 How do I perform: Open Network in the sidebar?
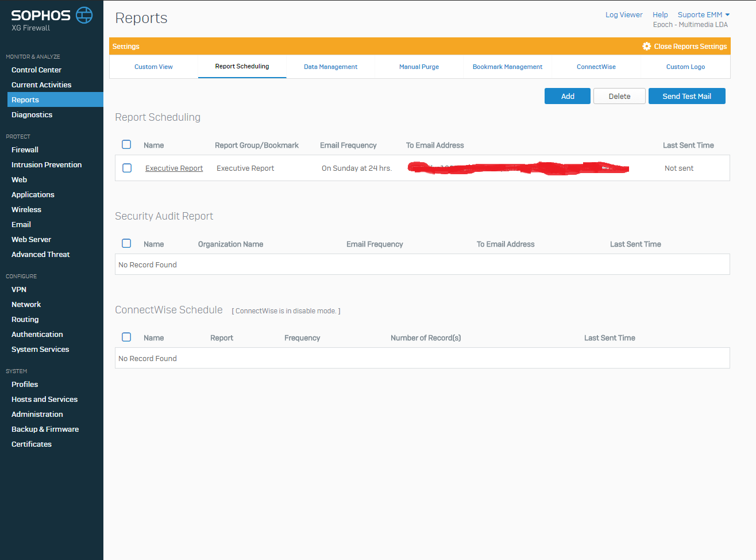point(26,304)
